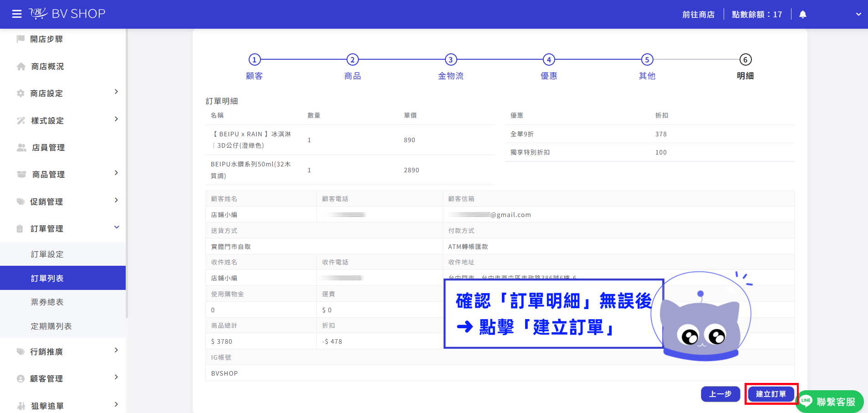The height and width of the screenshot is (413, 868).
Task: Select 訂單列表 submenu item
Action: (x=63, y=278)
